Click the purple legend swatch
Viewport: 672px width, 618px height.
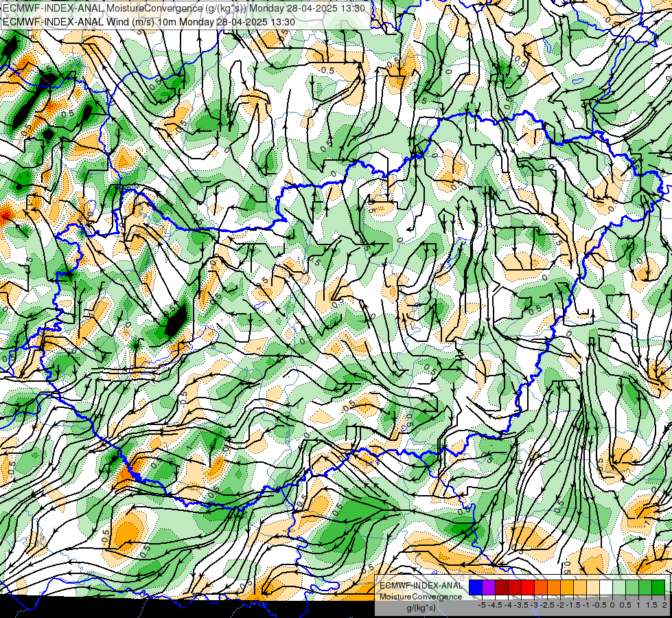point(489,587)
